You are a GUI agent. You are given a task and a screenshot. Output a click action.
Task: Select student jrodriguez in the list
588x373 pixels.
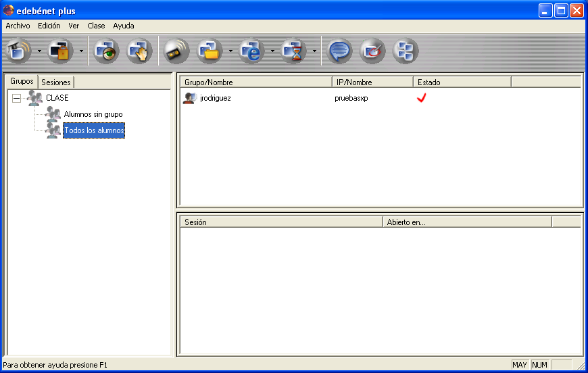[x=216, y=98]
